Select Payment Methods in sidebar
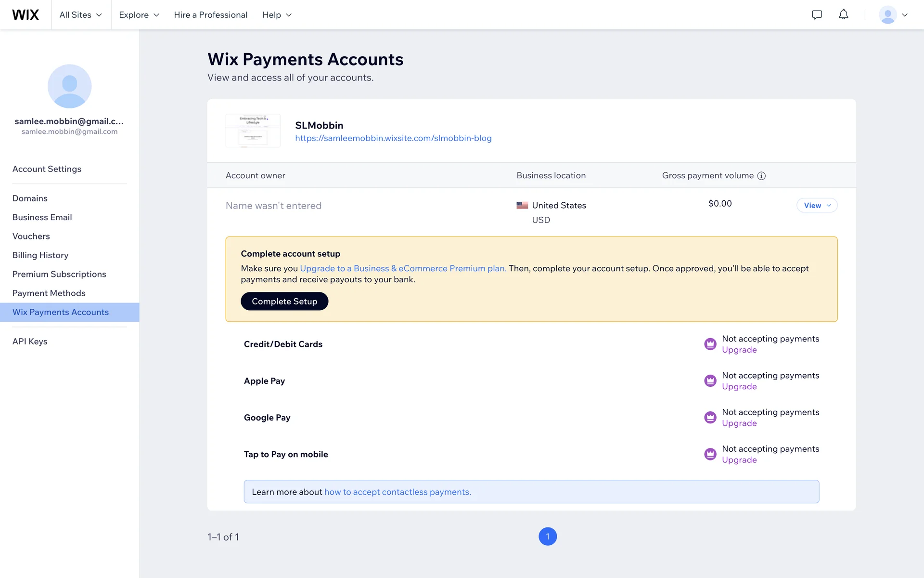This screenshot has height=578, width=924. [49, 293]
